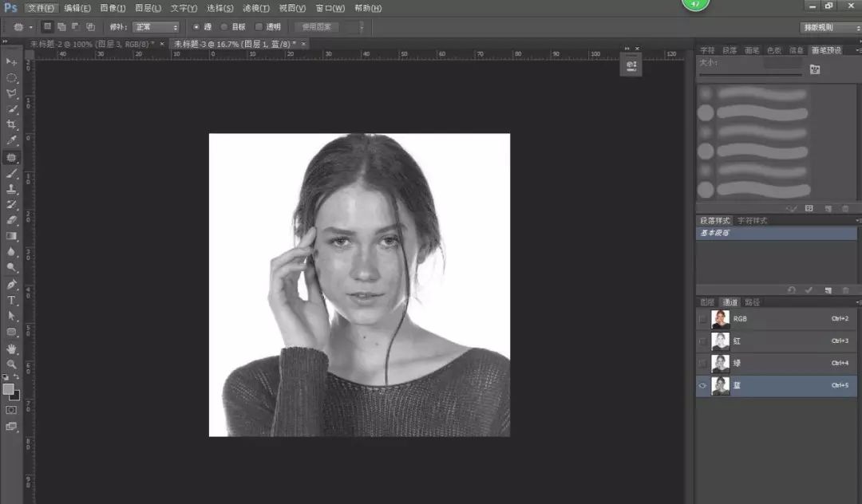
Task: Select the Eraser tool
Action: (x=11, y=220)
